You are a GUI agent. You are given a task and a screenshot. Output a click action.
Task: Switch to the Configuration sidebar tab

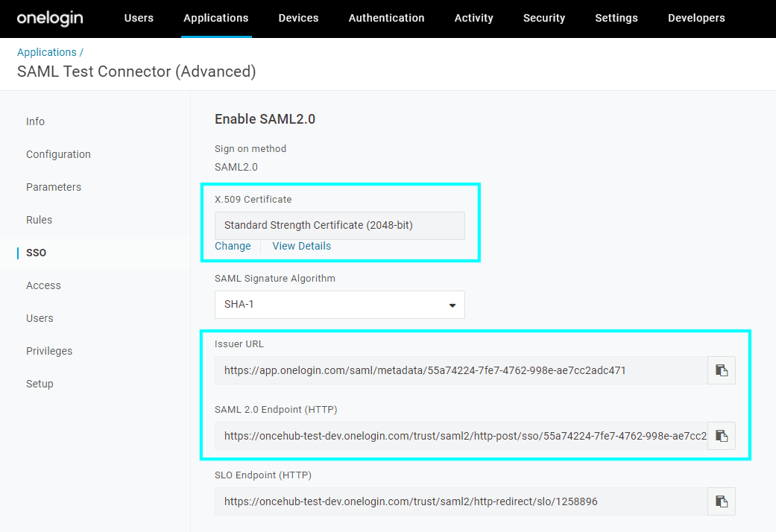tap(58, 154)
